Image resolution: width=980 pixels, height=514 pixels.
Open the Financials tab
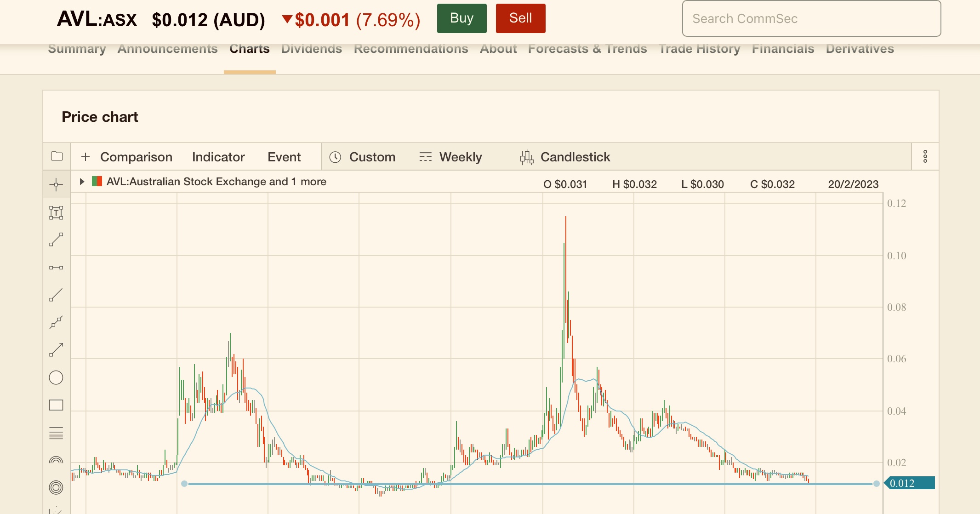pos(783,49)
